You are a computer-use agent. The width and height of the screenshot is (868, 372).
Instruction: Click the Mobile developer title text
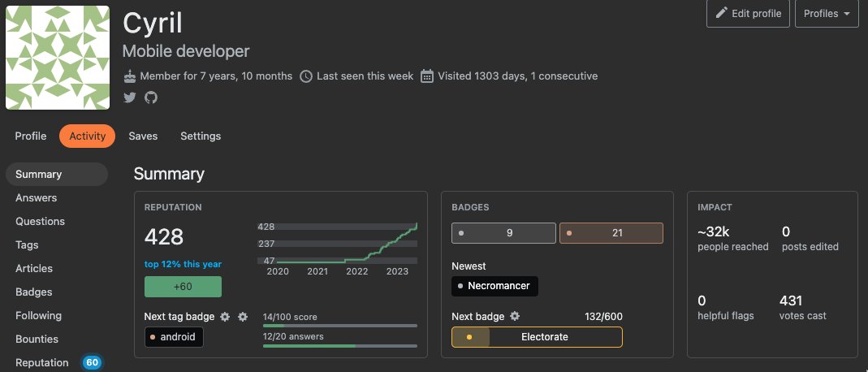pos(186,51)
